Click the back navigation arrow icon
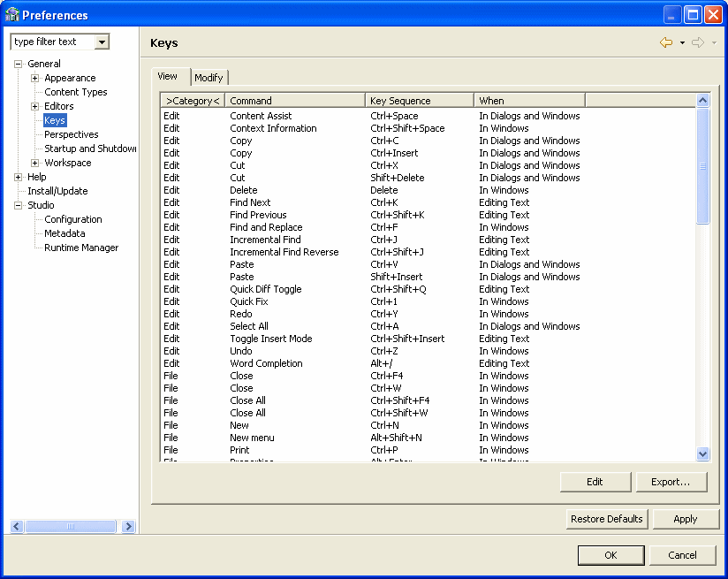728x579 pixels. [664, 42]
